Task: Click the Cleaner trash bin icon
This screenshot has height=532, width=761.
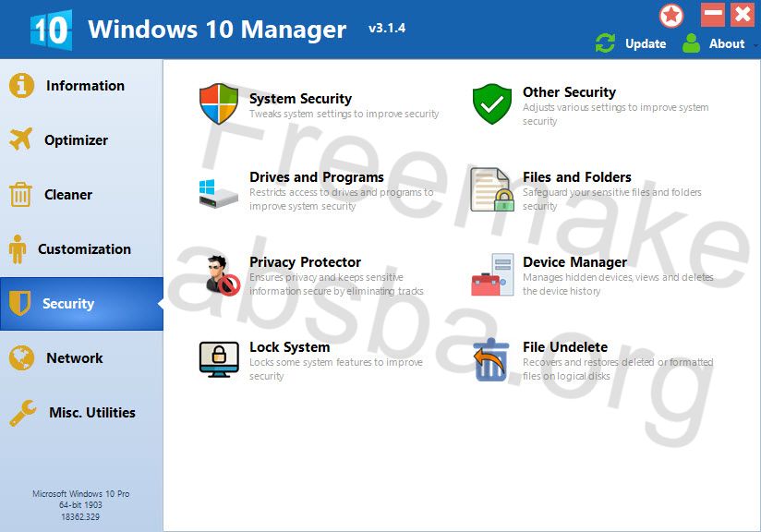Action: pyautogui.click(x=20, y=194)
